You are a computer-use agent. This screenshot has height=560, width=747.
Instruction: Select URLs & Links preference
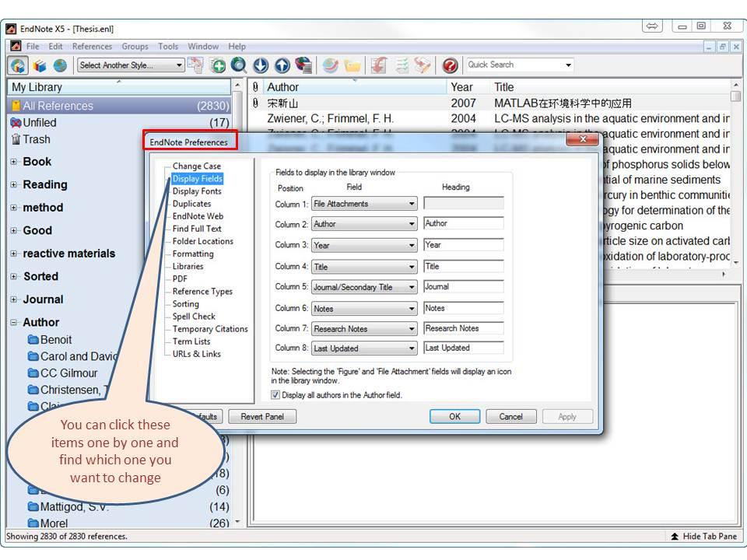pos(196,354)
